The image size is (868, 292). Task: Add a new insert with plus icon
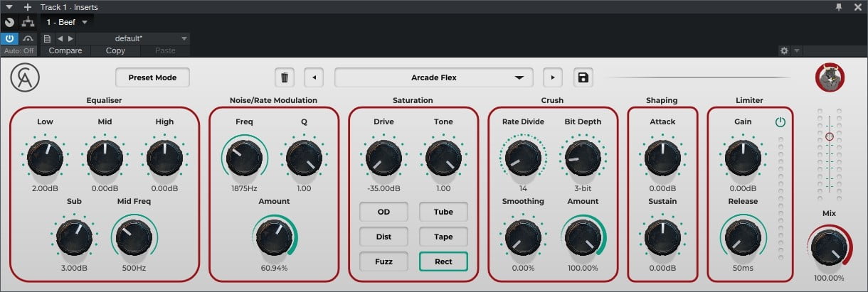pyautogui.click(x=28, y=7)
